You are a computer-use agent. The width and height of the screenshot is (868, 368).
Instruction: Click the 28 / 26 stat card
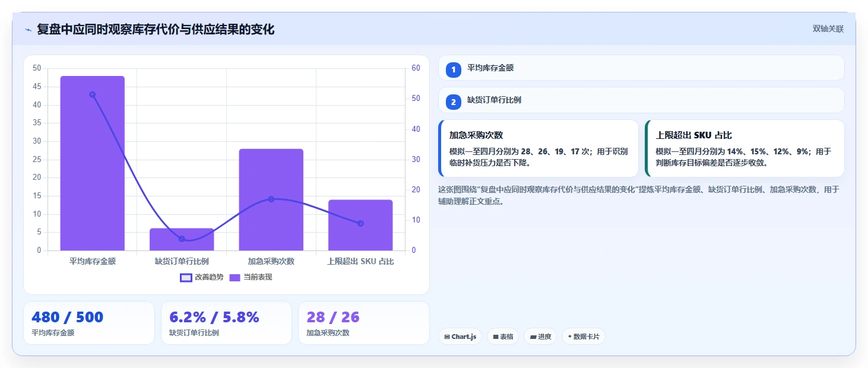tap(364, 323)
